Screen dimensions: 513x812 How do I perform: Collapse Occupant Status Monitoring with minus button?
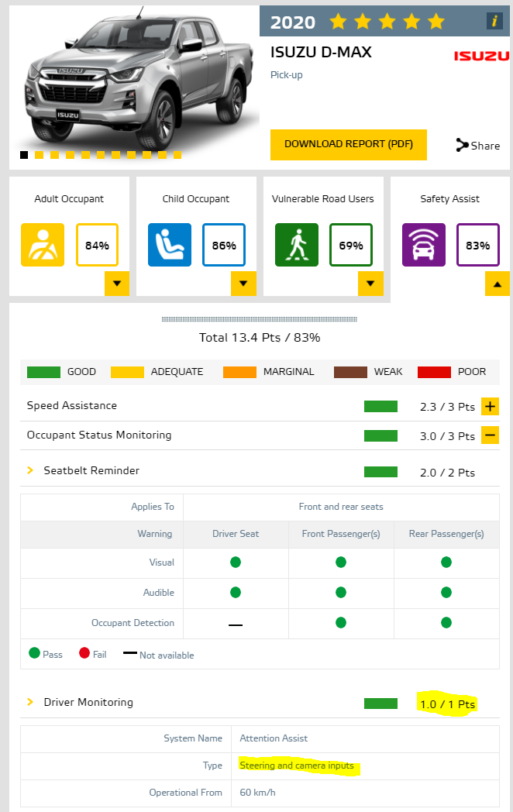491,435
